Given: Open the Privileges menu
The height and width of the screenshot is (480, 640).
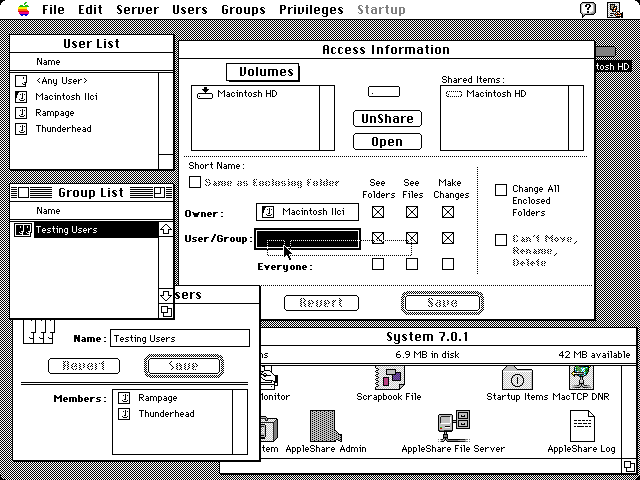Looking at the screenshot, I should 311,9.
